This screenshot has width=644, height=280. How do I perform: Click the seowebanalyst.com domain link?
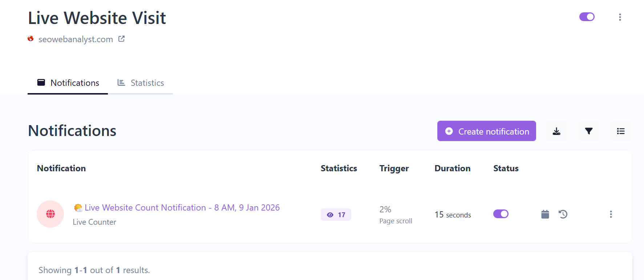[76, 39]
